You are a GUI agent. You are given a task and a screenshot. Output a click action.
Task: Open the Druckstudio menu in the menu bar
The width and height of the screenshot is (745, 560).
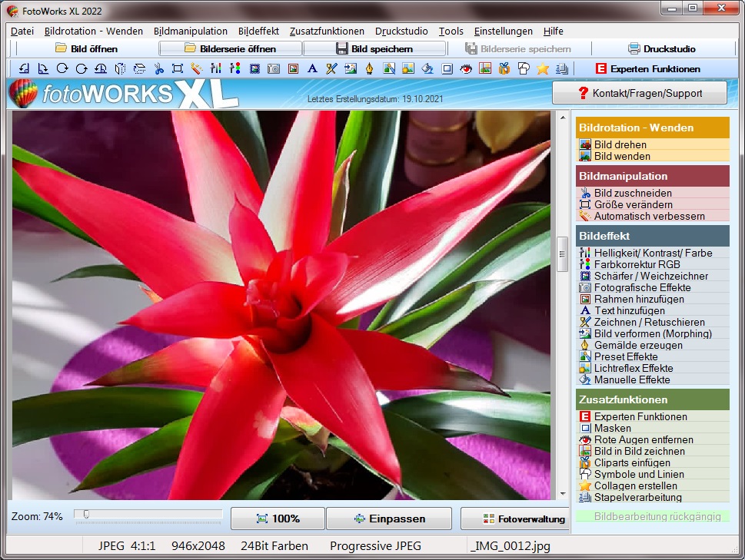pos(401,31)
